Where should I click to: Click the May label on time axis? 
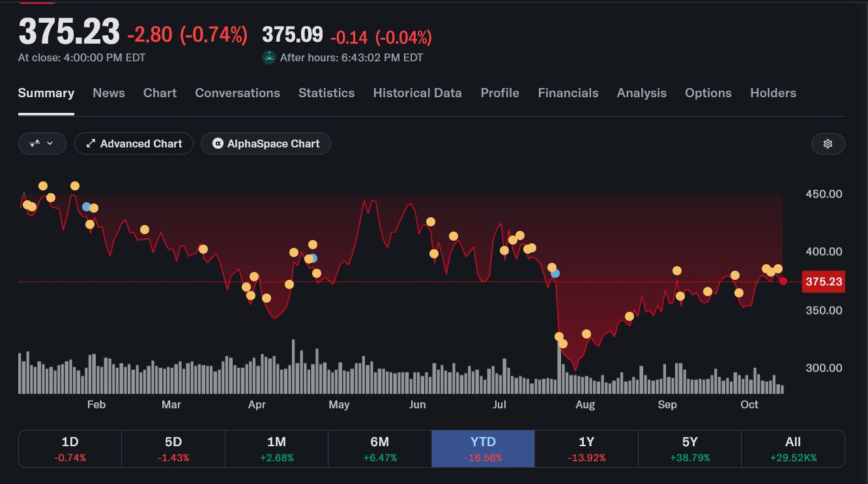click(x=339, y=404)
